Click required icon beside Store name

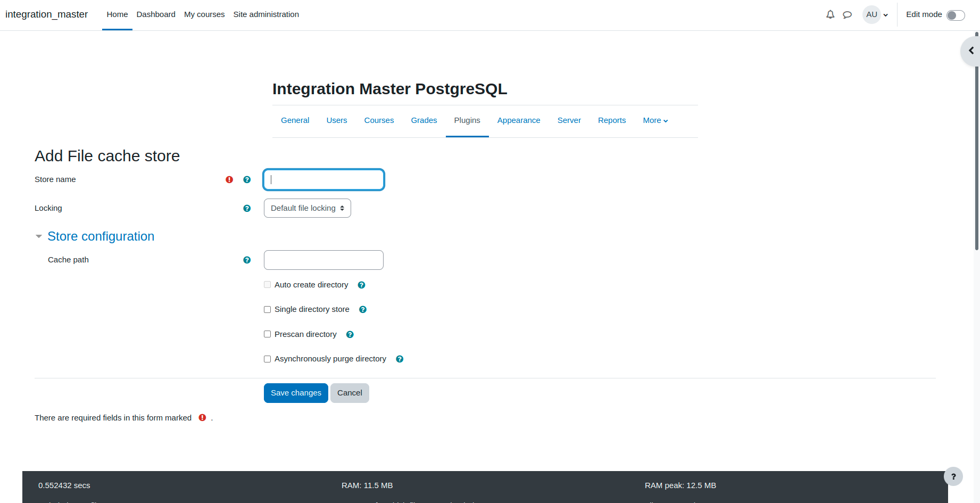[x=229, y=179]
